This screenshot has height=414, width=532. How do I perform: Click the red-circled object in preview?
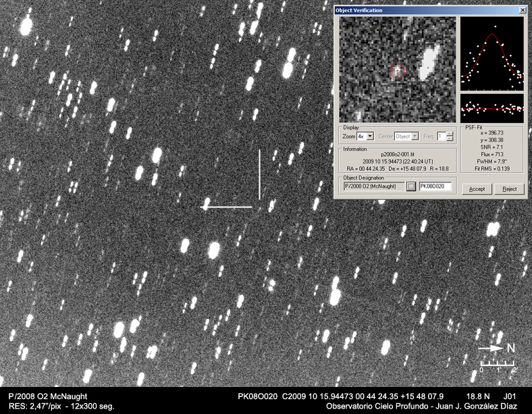(x=398, y=70)
